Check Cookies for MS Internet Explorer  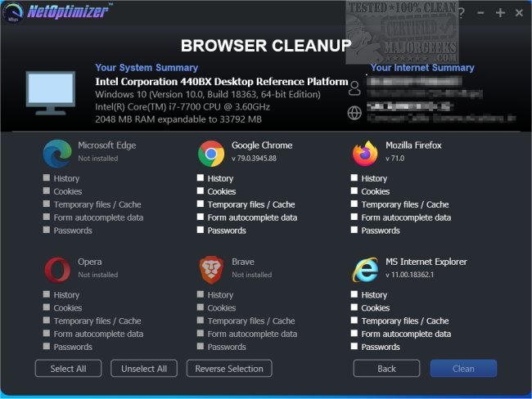(354, 307)
